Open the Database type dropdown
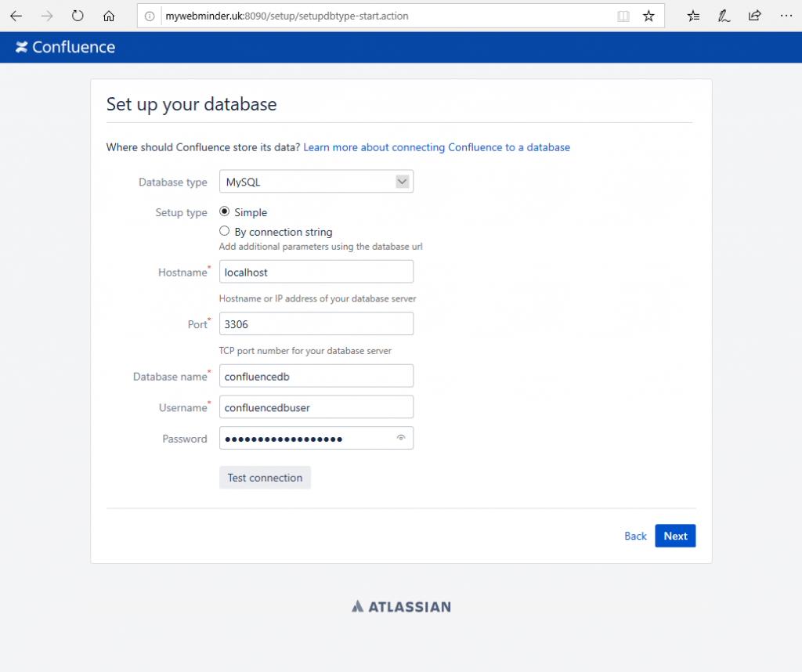This screenshot has height=672, width=802. pos(316,182)
